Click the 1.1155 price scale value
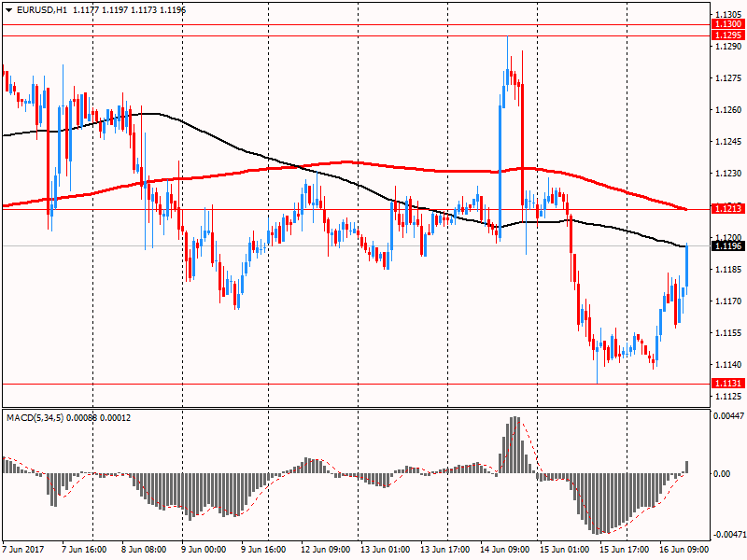 [x=728, y=333]
